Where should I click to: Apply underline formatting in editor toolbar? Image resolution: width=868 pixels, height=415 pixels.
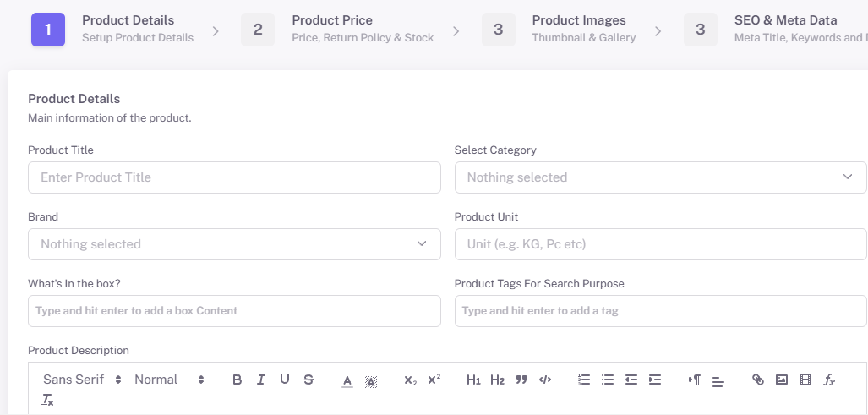tap(285, 380)
